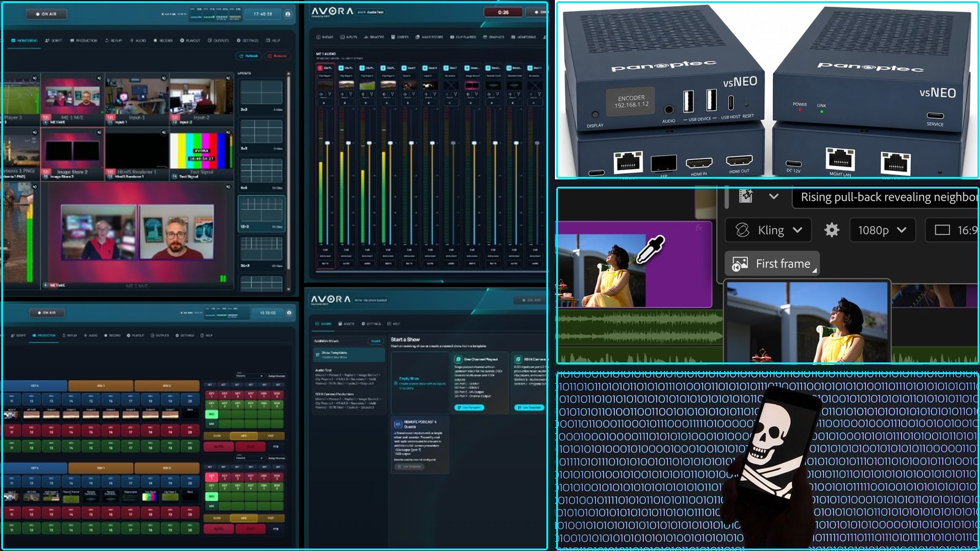The image size is (980, 551).
Task: Adjust the first audio channel fader knob
Action: tap(327, 143)
